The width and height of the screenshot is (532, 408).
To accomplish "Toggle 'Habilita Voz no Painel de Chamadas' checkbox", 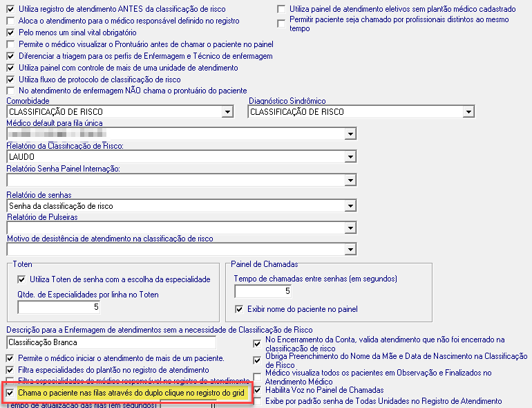I will [257, 390].
